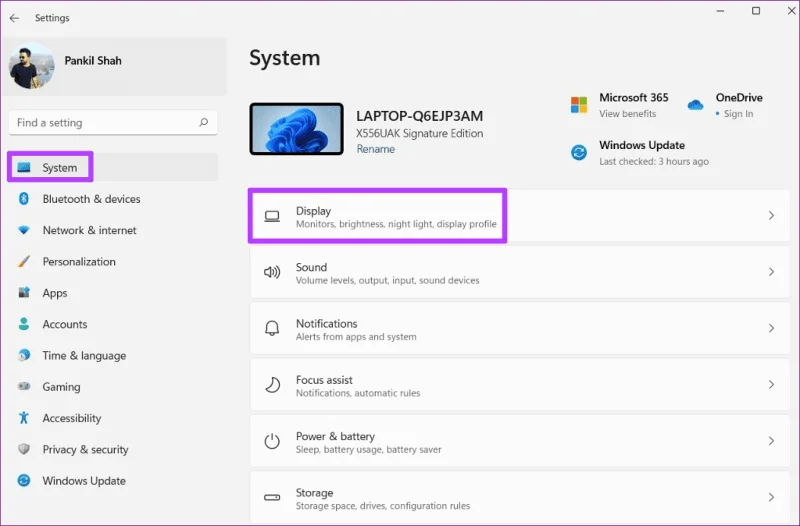Expand the Sound row chevron
The width and height of the screenshot is (800, 526).
pyautogui.click(x=771, y=272)
